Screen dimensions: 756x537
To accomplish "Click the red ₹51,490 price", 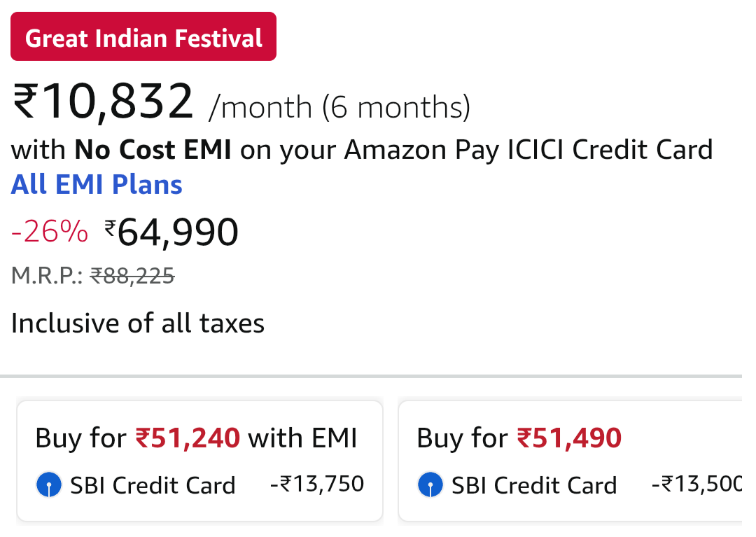I will coord(569,438).
